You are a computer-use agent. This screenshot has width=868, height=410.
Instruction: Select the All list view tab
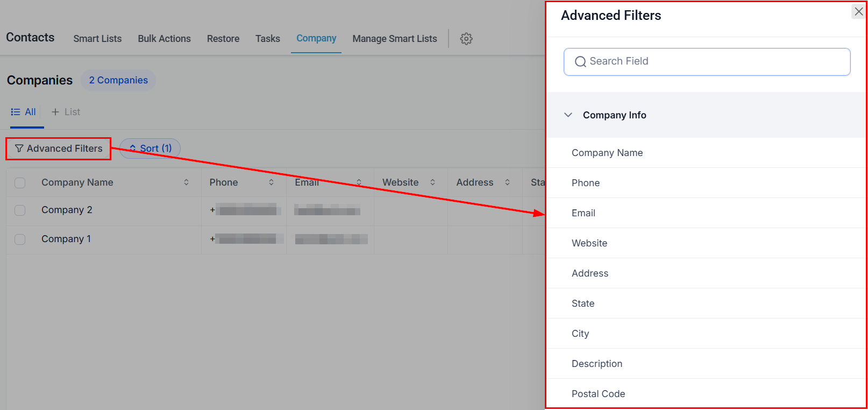(24, 112)
